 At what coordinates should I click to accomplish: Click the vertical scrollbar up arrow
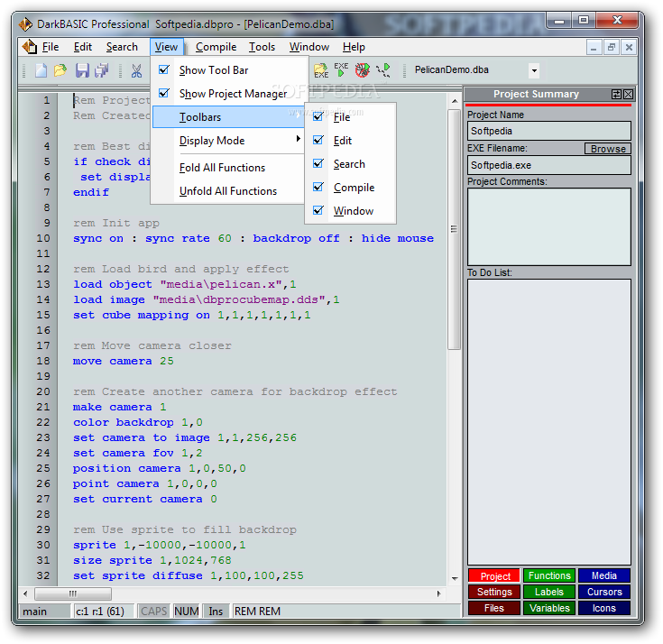455,102
